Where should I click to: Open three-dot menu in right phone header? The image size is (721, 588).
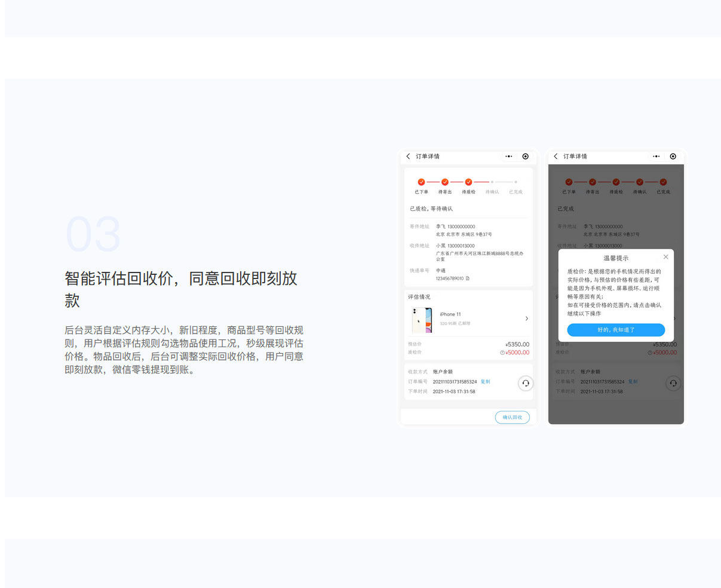point(656,157)
